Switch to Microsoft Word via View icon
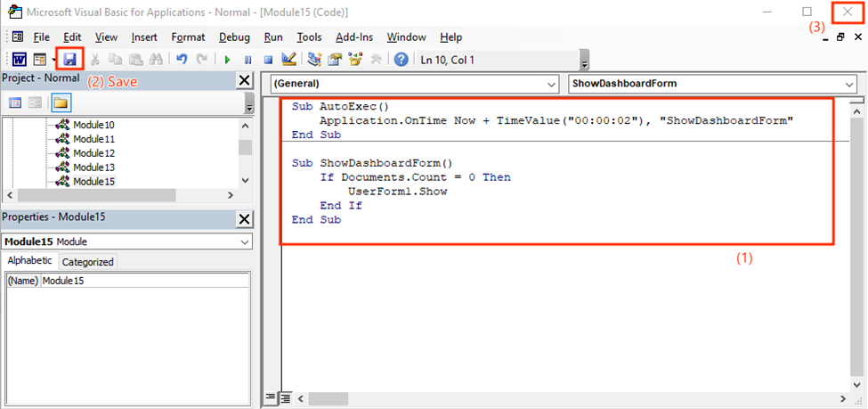Screen dimensions: 868x409 (20, 60)
